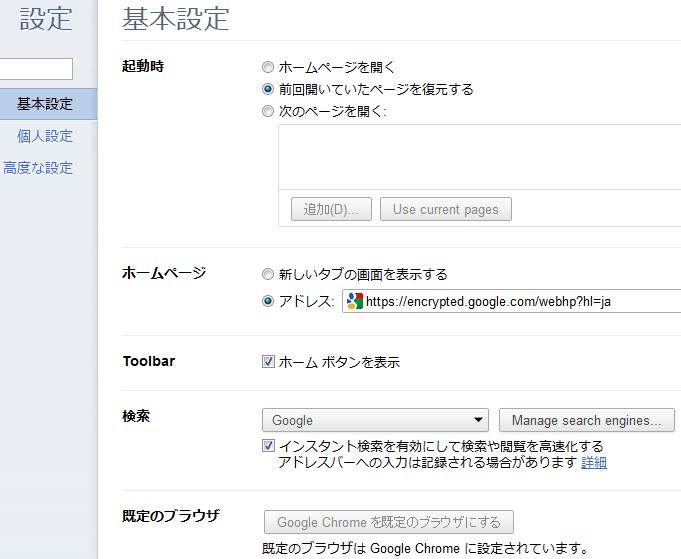Image resolution: width=681 pixels, height=559 pixels.
Task: Click the '基本設定' page heading
Action: tap(175, 19)
